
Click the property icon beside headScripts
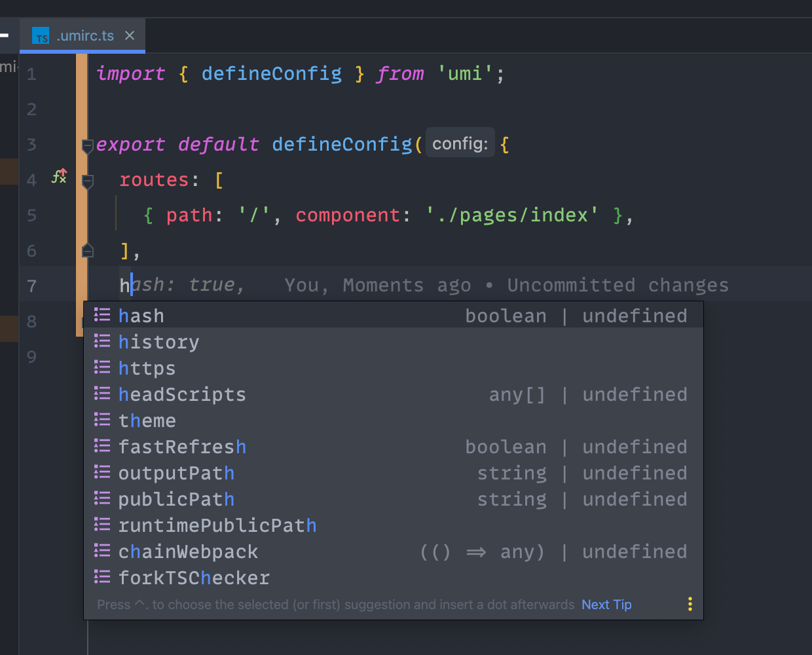[x=102, y=394]
